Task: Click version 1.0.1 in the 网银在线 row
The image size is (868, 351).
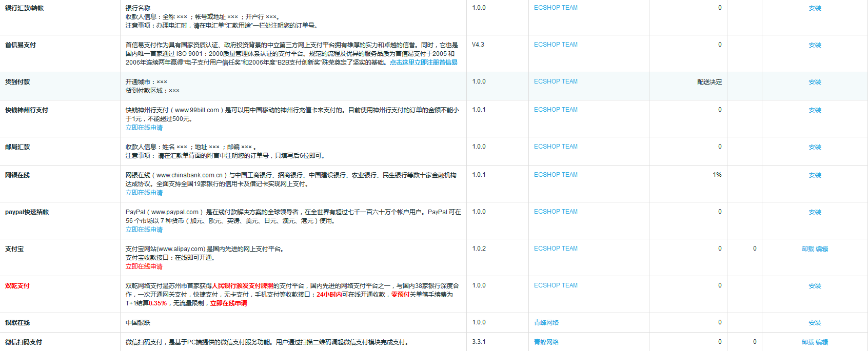Action: click(479, 175)
